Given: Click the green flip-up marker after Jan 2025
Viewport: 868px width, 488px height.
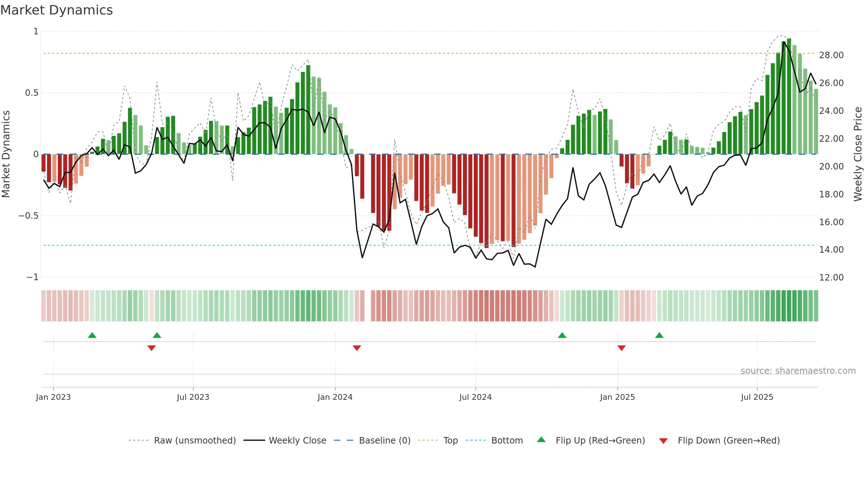Looking at the screenshot, I should 659,335.
